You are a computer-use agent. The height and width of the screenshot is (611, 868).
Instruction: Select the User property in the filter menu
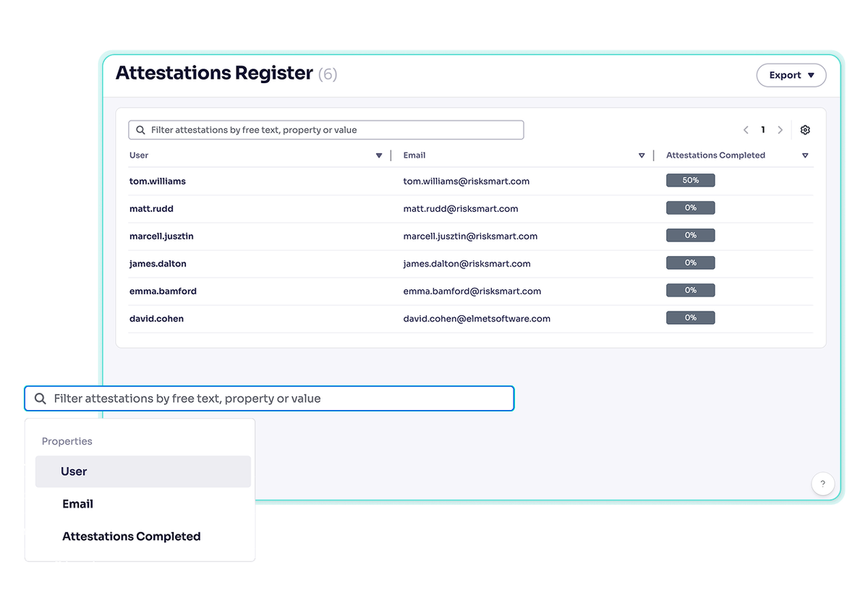(x=74, y=471)
